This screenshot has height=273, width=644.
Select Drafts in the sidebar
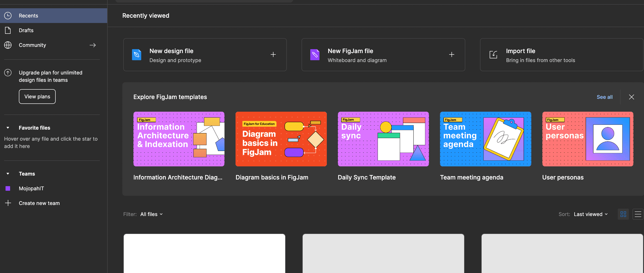point(54,30)
